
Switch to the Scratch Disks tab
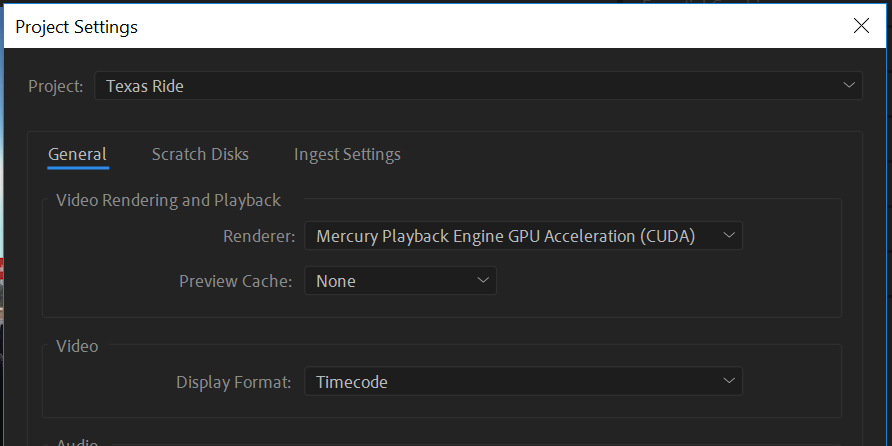point(200,154)
